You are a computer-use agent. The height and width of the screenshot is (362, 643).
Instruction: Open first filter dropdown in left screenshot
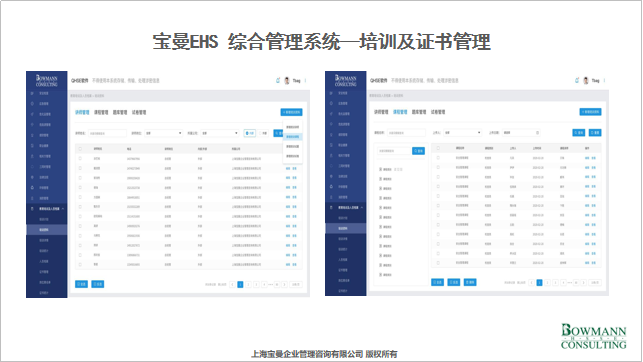pyautogui.click(x=163, y=133)
